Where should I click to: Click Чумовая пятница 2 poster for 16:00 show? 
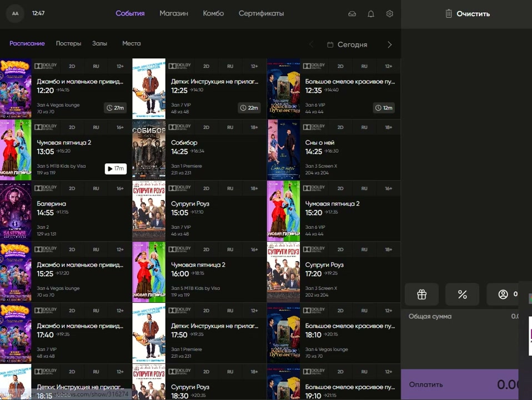(x=149, y=272)
